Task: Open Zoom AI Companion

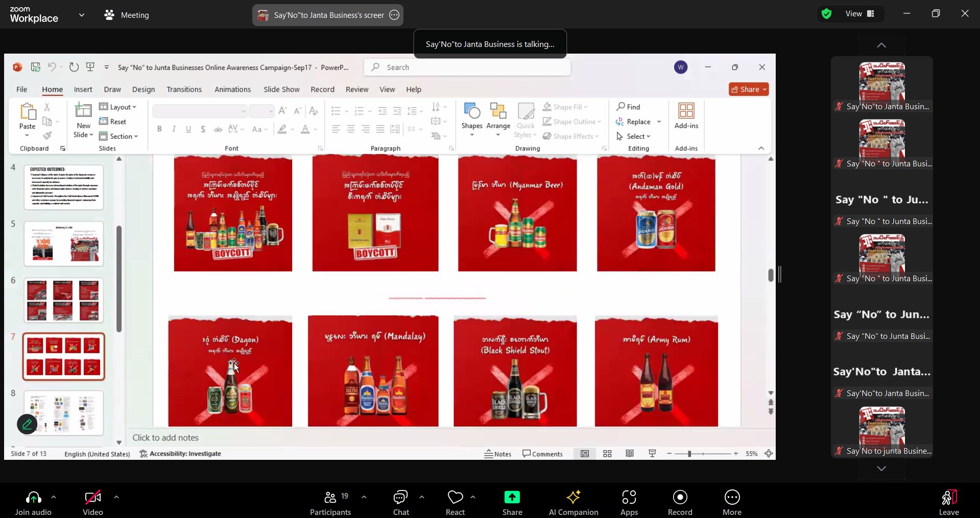Action: pos(573,503)
